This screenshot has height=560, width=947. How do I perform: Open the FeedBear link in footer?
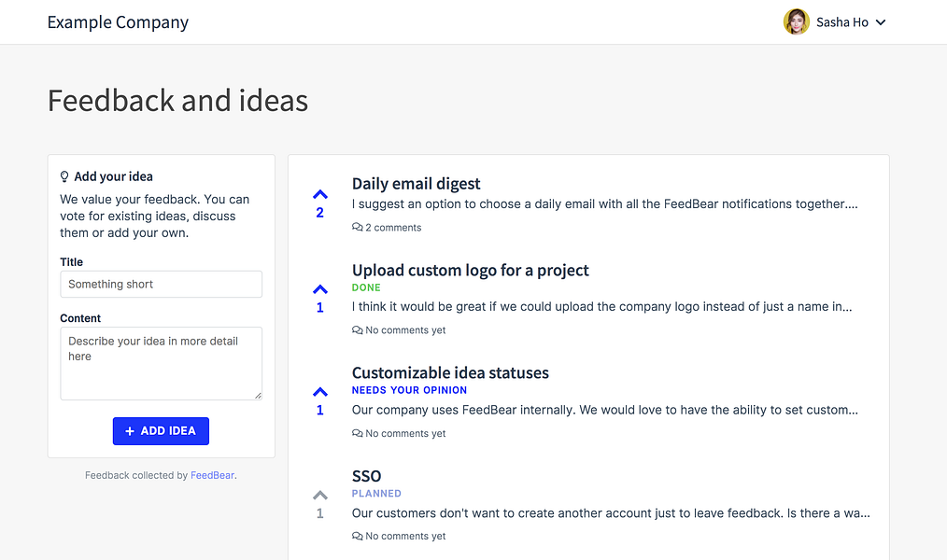(213, 475)
